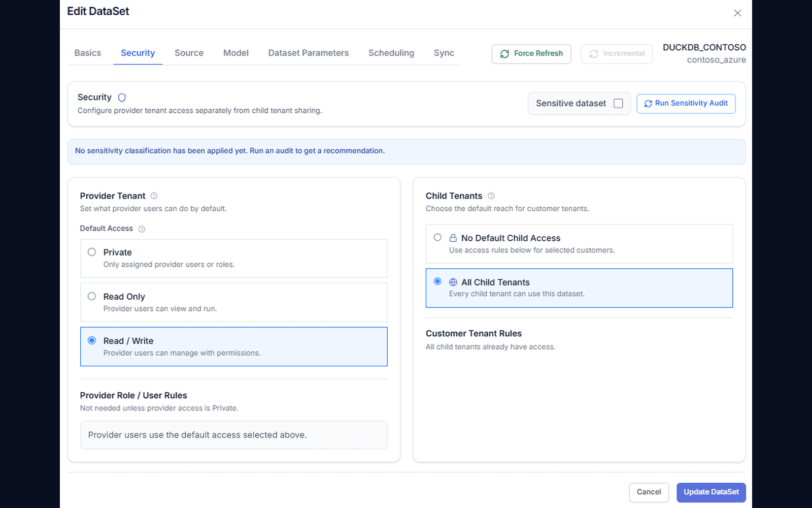Click help icon next to Provider Tenant

pos(154,196)
